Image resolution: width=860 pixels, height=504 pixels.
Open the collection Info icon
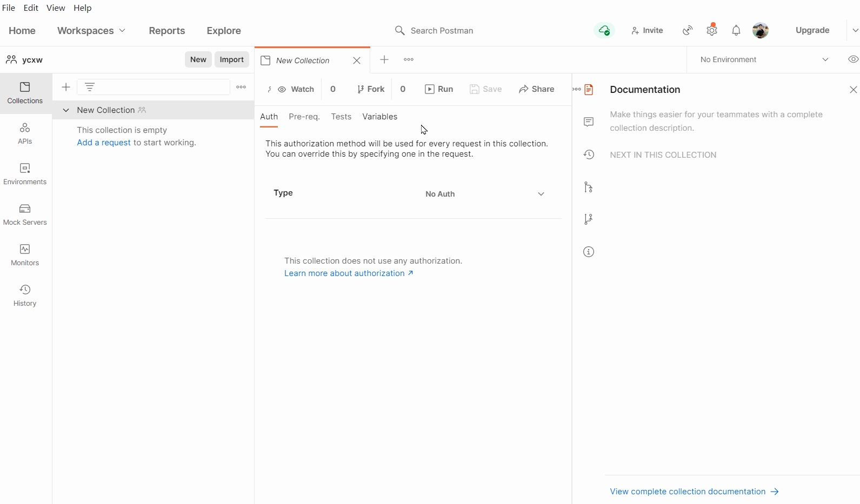(589, 252)
